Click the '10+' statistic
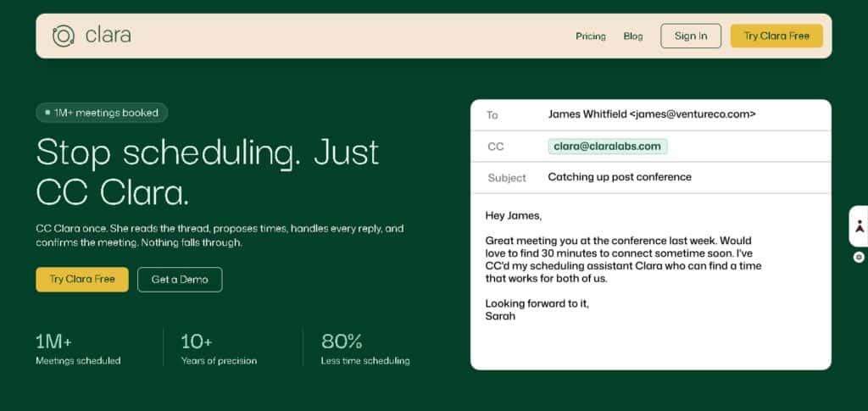 tap(197, 342)
